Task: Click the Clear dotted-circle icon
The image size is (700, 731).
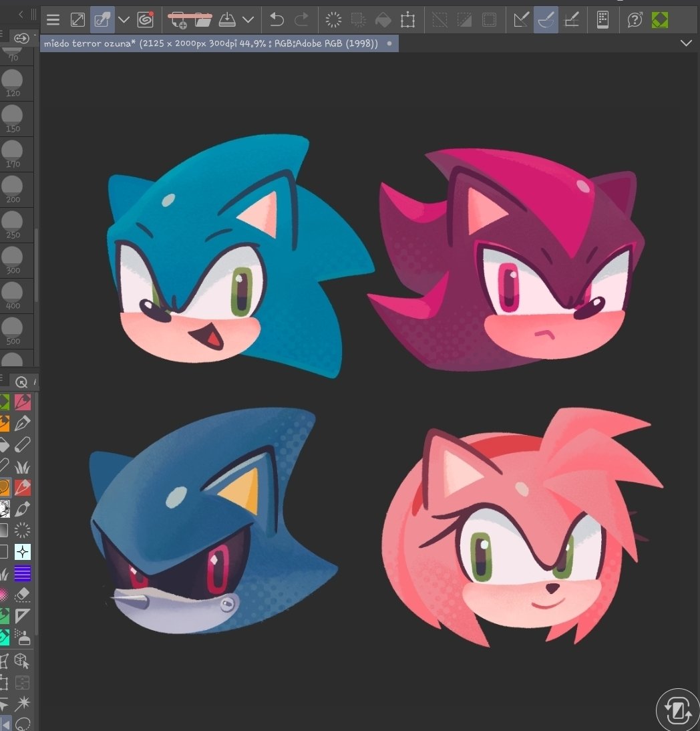Action: 333,19
